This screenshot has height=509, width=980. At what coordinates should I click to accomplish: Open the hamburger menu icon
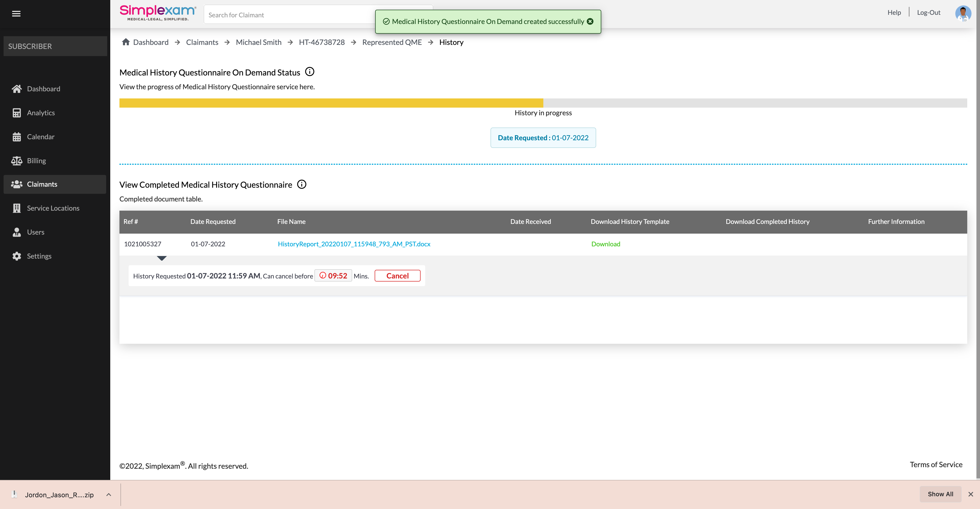[16, 14]
